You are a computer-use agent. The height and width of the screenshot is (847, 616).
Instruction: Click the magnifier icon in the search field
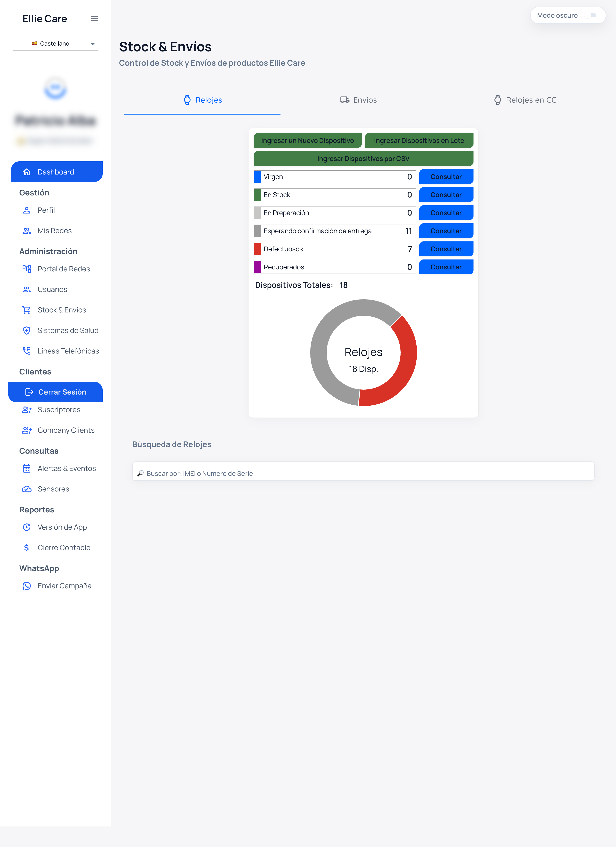[x=140, y=473]
